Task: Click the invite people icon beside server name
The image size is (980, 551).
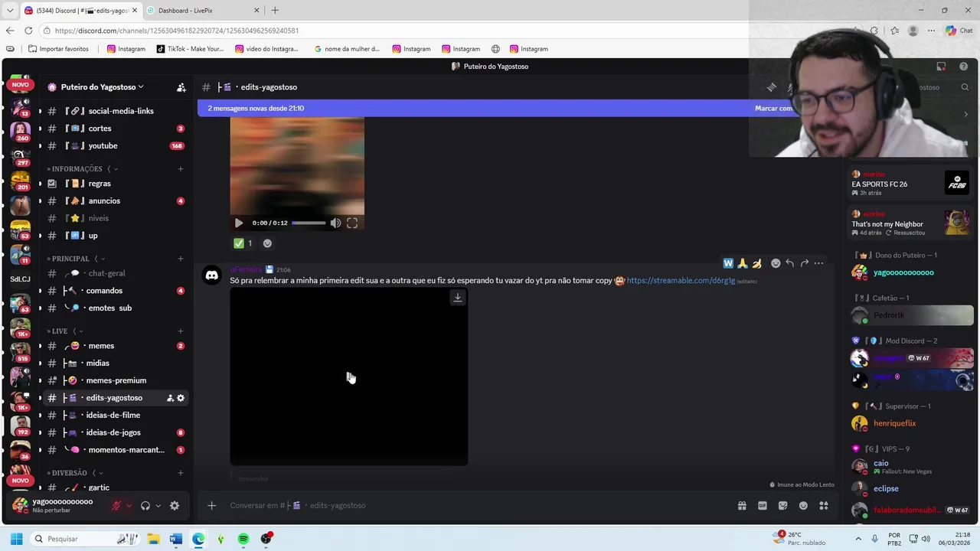Action: tap(181, 87)
